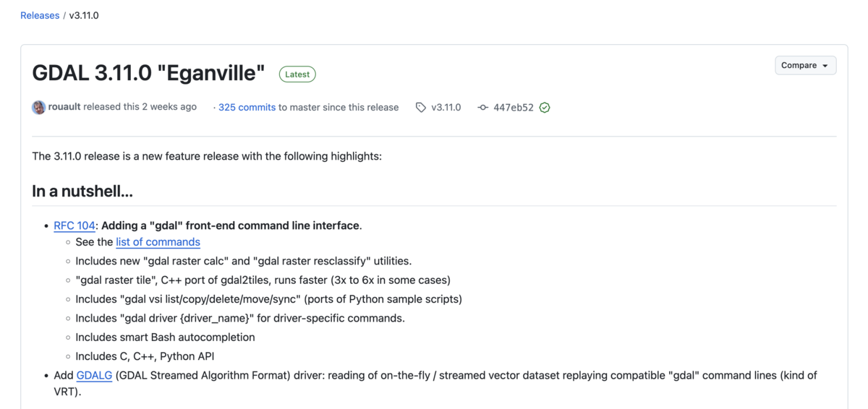Click the tag icon next to v3.11.0
The image size is (868, 409).
(421, 108)
